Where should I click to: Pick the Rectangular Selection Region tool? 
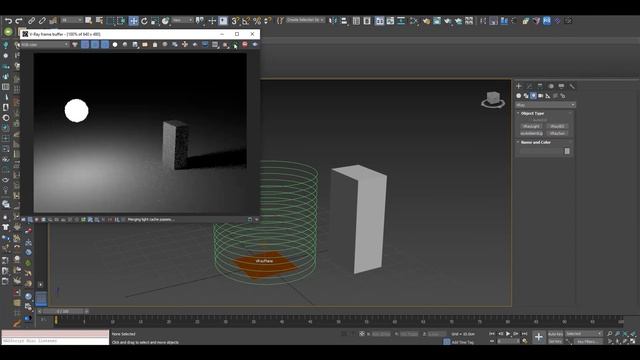(x=110, y=20)
